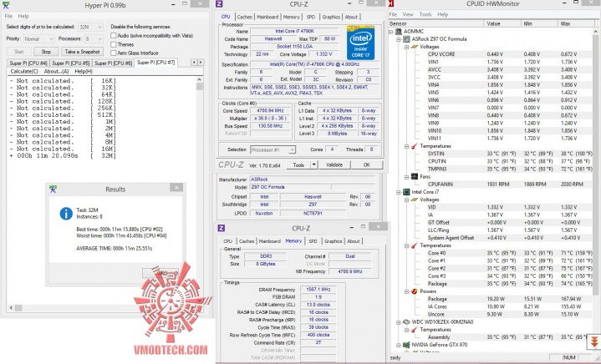
Task: Click the AOMMC computer icon in HWMonitor
Action: pos(399,32)
